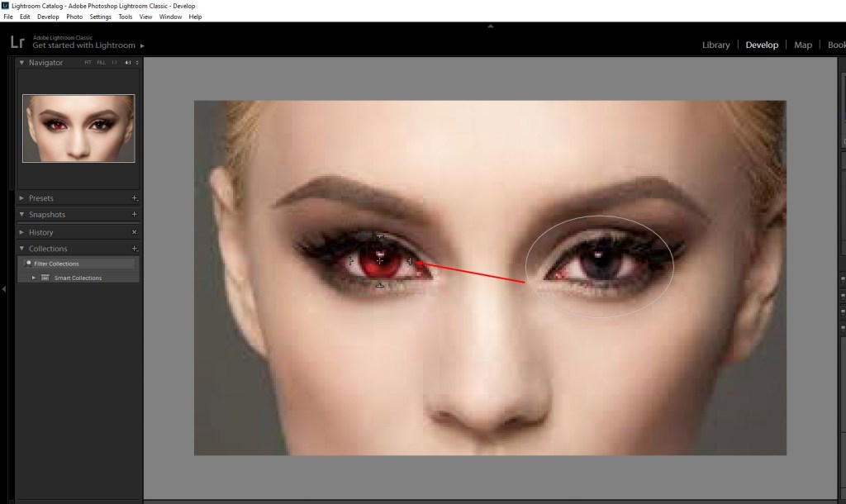Click the Filter Collections search field
This screenshot has height=504, width=846.
point(78,264)
